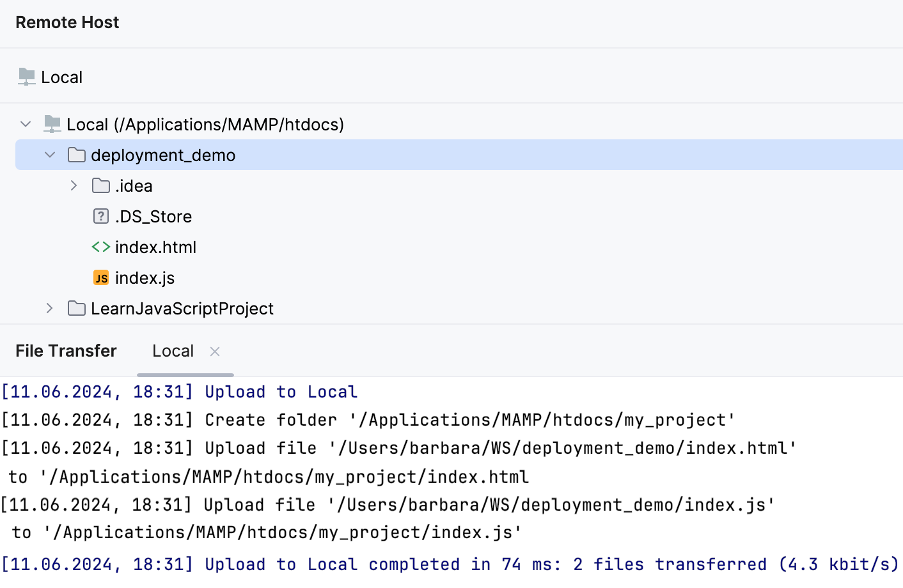Select the .DS_Store file entry
This screenshot has height=588, width=903.
[153, 216]
